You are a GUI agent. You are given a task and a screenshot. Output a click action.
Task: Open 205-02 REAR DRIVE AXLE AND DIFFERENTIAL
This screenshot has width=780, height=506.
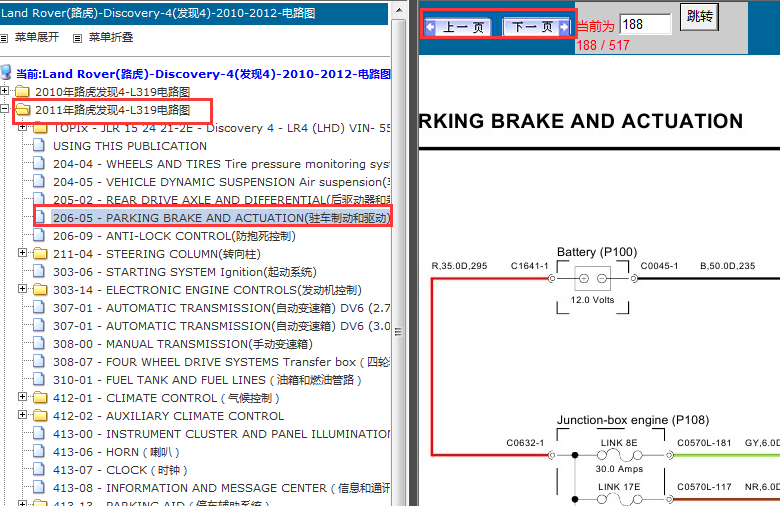221,200
